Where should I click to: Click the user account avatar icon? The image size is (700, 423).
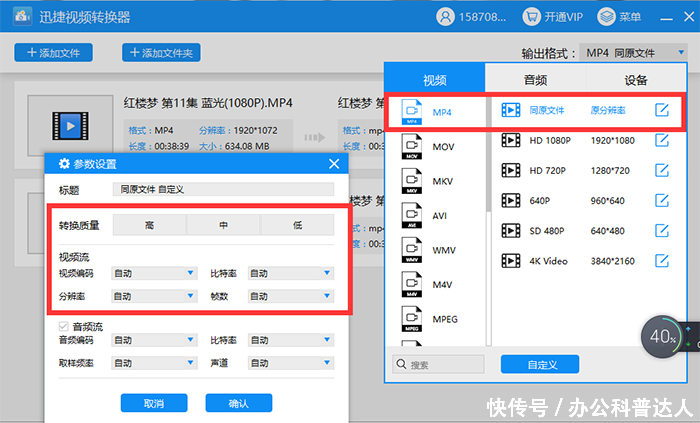[445, 17]
